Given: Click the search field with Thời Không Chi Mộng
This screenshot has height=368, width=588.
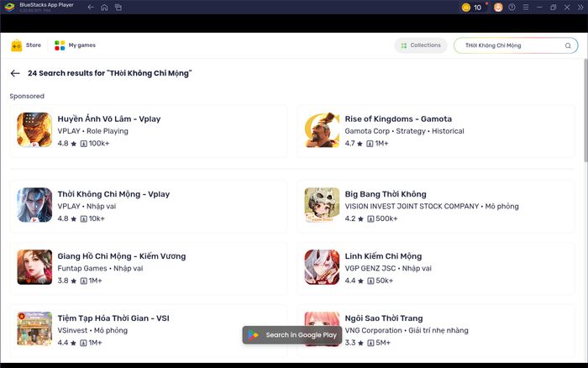Looking at the screenshot, I should 516,45.
